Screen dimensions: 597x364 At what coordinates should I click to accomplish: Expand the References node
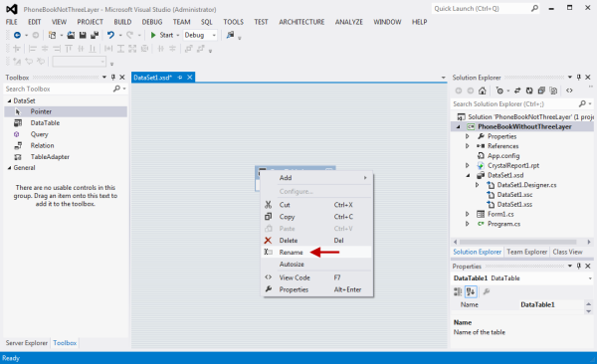coord(468,146)
